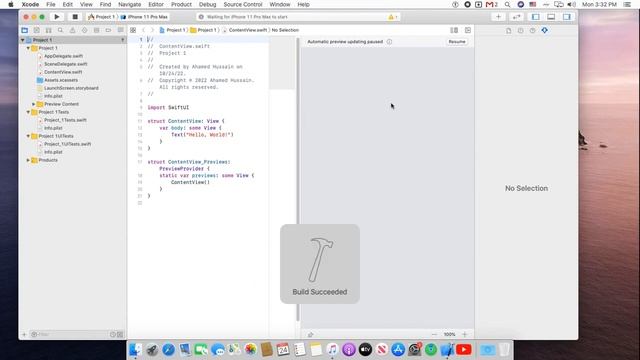The width and height of the screenshot is (640, 360).
Task: Select AppDelegate.swift in navigator
Action: (63, 56)
